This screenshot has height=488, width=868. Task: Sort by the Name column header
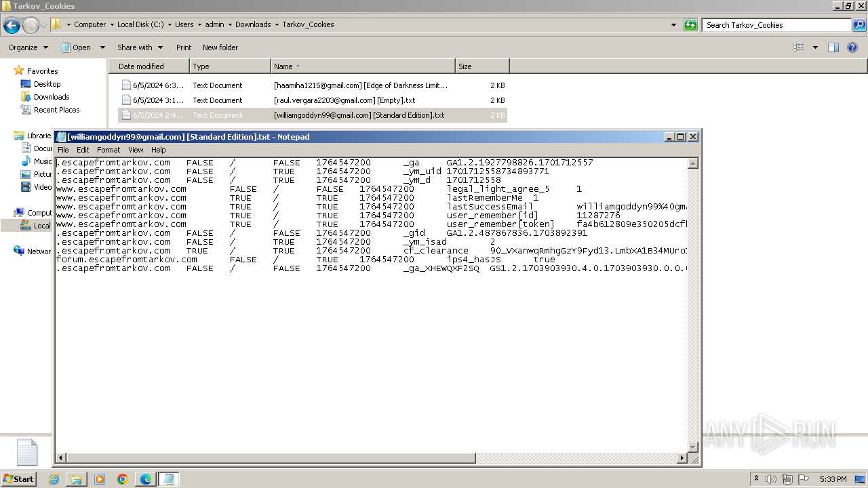[x=363, y=66]
